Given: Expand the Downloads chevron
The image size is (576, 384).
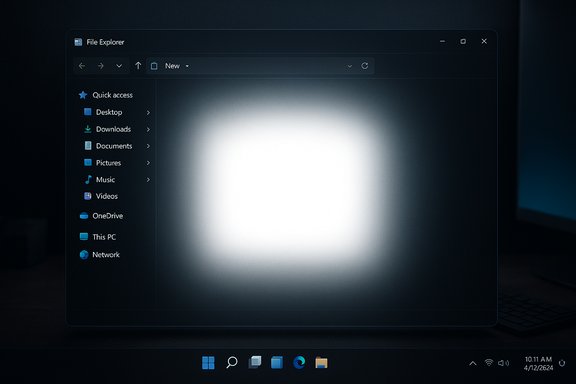Looking at the screenshot, I should pos(148,129).
